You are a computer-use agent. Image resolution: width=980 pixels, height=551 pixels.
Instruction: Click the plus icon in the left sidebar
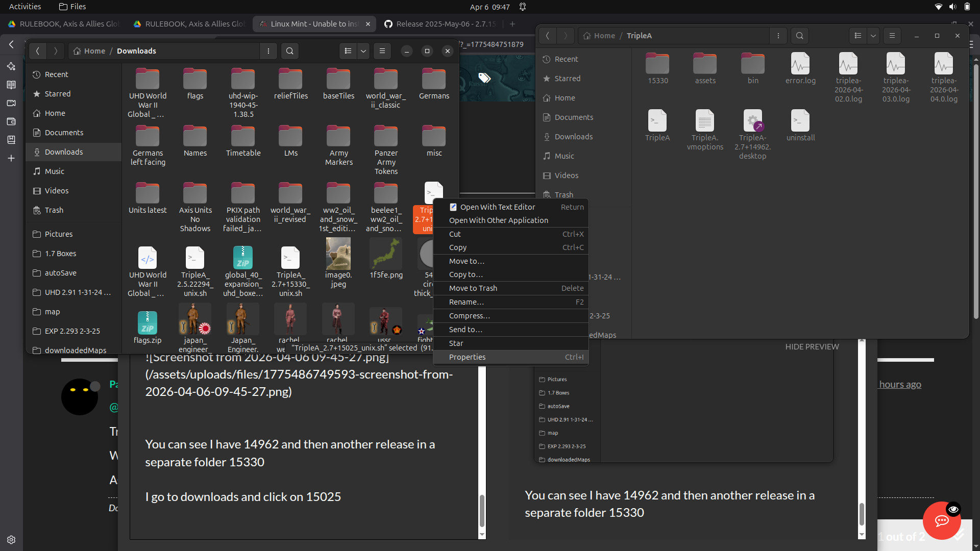pyautogui.click(x=11, y=158)
